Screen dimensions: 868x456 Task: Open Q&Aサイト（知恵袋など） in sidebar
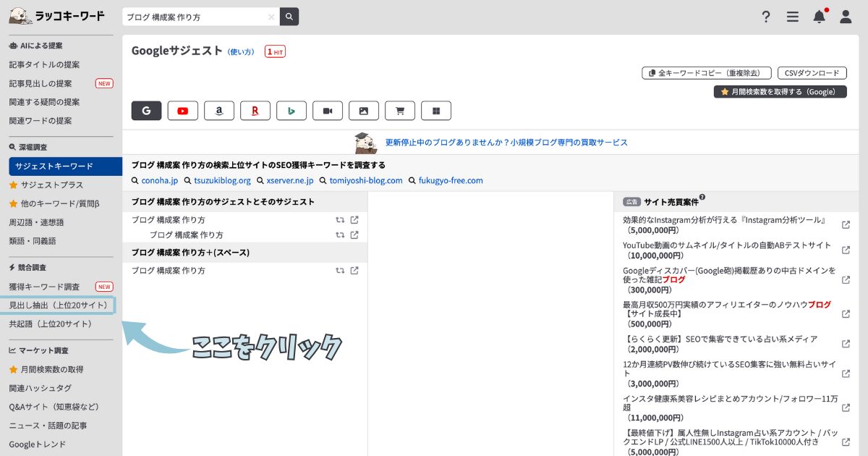click(54, 407)
